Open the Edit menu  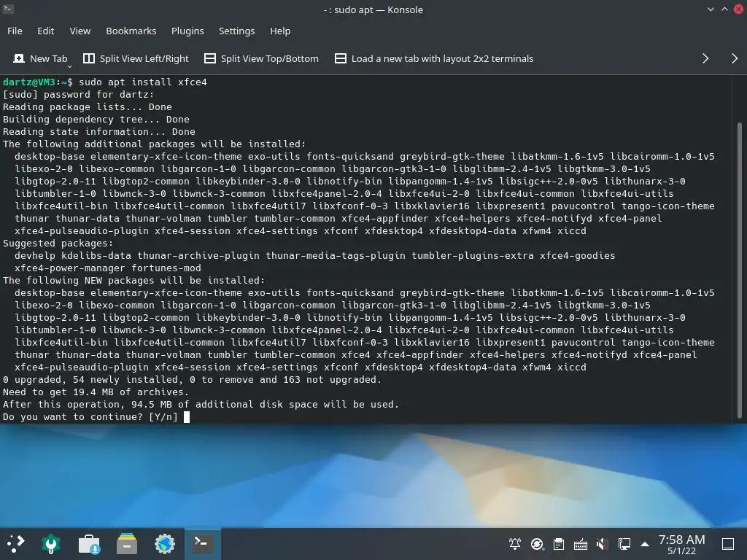tap(45, 31)
